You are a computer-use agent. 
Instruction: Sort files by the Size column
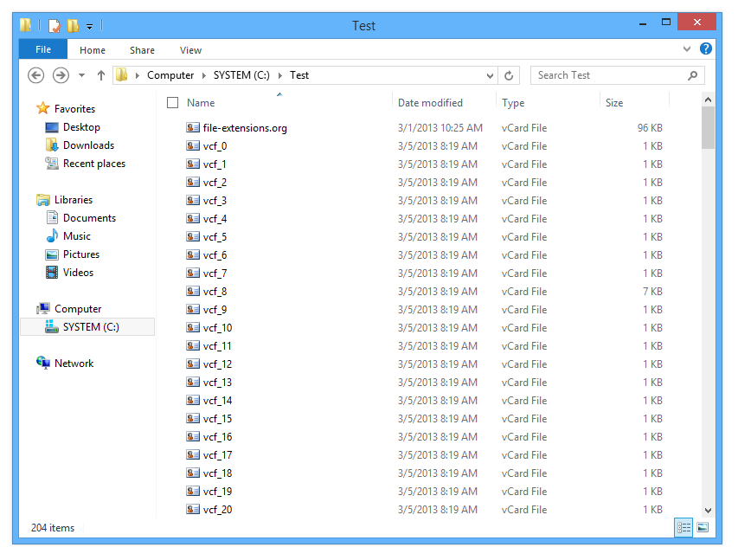tap(614, 102)
